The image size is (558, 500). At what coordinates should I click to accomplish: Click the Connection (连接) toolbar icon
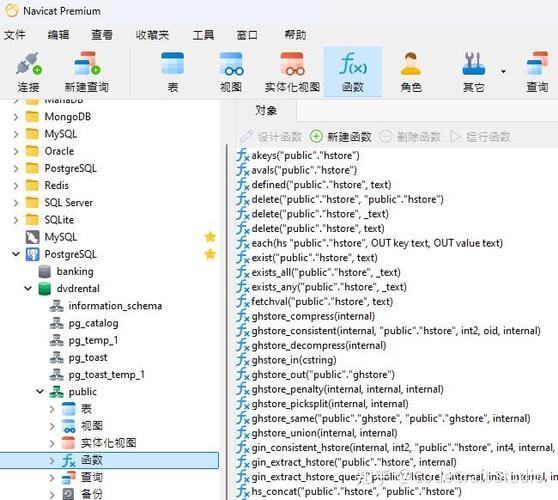pyautogui.click(x=28, y=72)
